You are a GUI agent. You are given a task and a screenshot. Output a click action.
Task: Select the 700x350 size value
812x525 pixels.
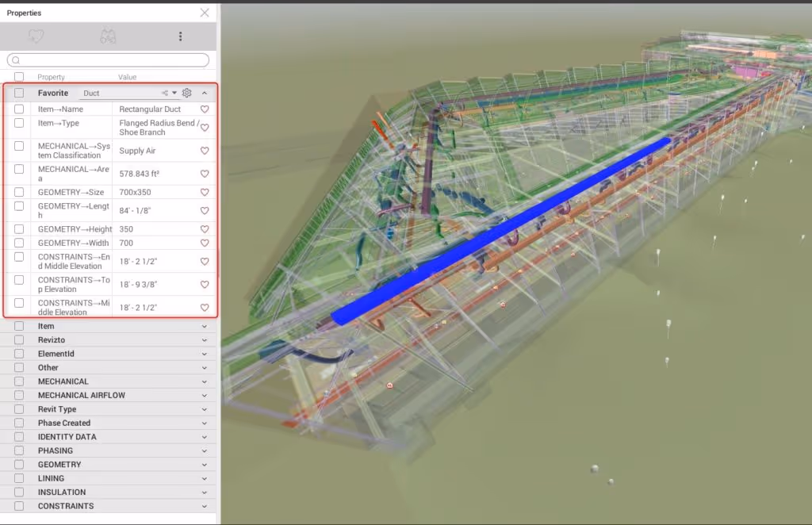coord(135,192)
